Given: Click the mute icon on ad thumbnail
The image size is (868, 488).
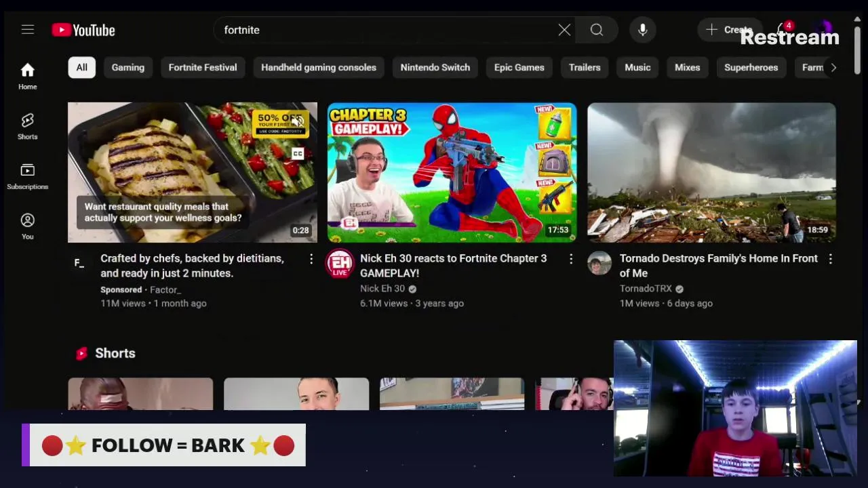Looking at the screenshot, I should point(298,121).
